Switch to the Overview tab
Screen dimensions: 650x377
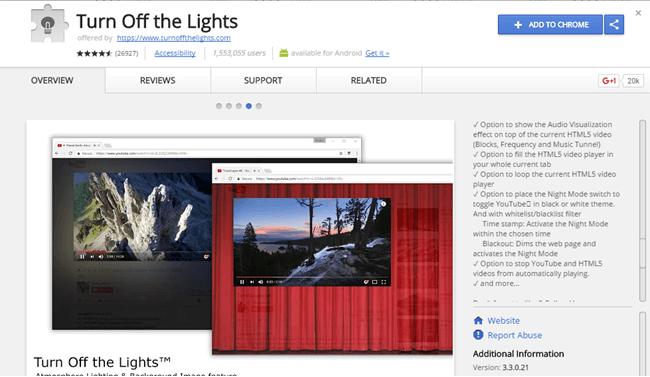click(52, 80)
